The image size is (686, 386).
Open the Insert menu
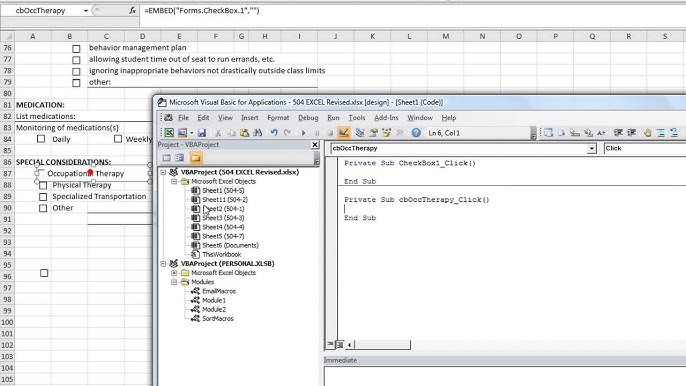point(249,118)
